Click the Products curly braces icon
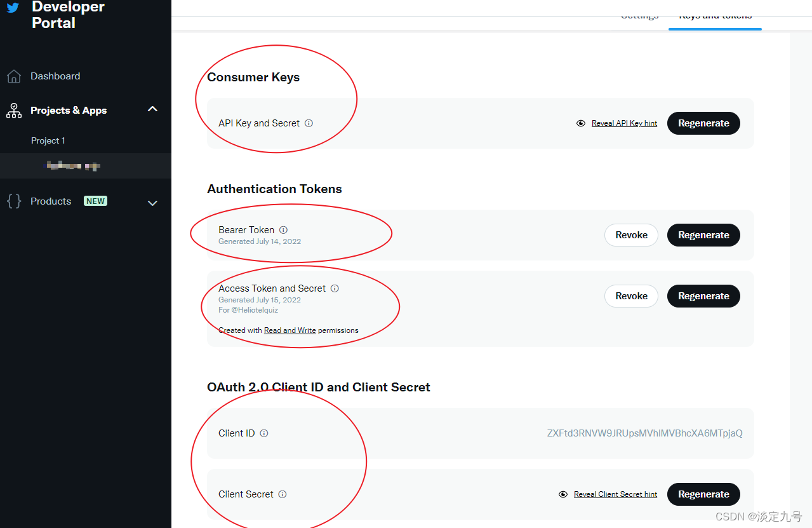 [13, 201]
